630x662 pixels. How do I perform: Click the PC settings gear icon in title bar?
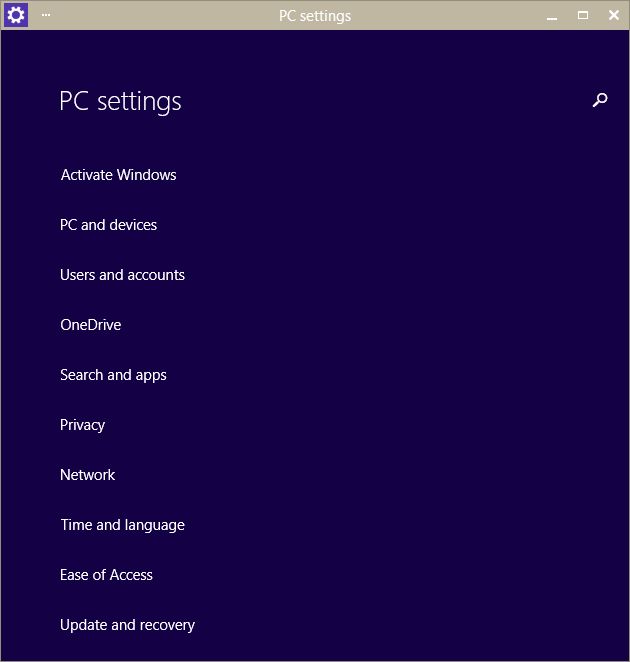[16, 15]
